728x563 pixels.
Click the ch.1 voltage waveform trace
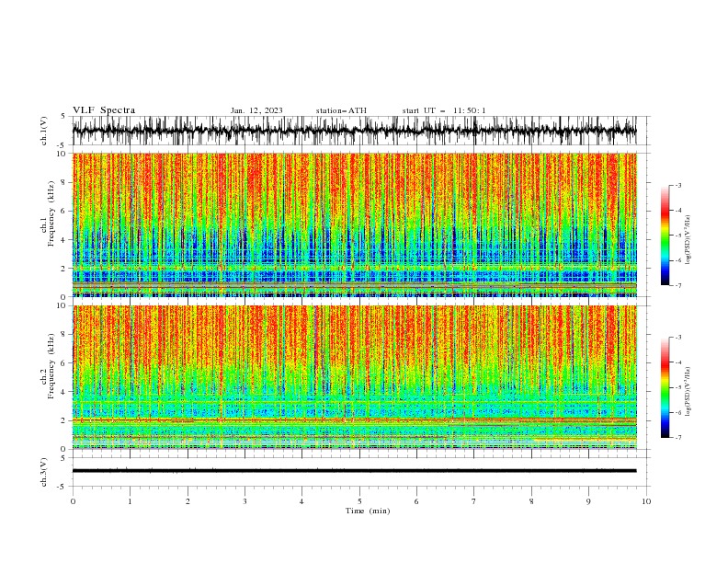354,131
